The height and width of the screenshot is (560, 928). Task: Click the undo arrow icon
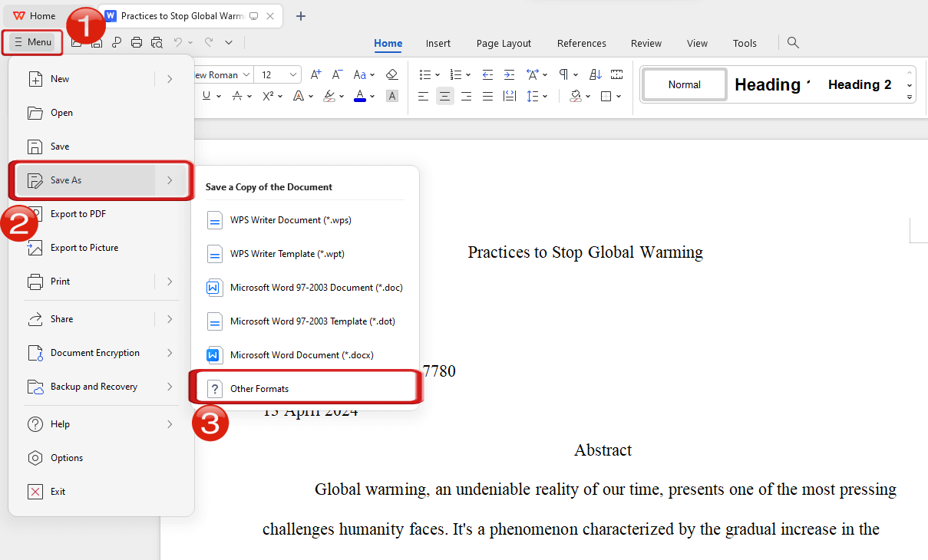(x=178, y=43)
